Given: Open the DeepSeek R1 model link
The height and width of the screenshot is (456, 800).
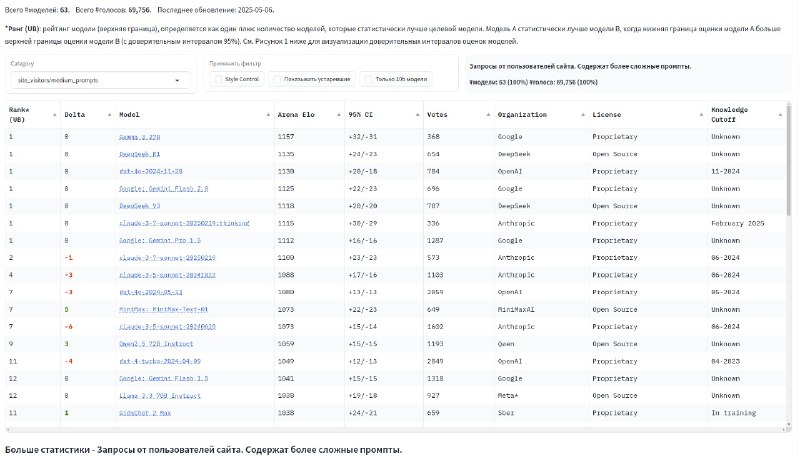Looking at the screenshot, I should click(139, 154).
